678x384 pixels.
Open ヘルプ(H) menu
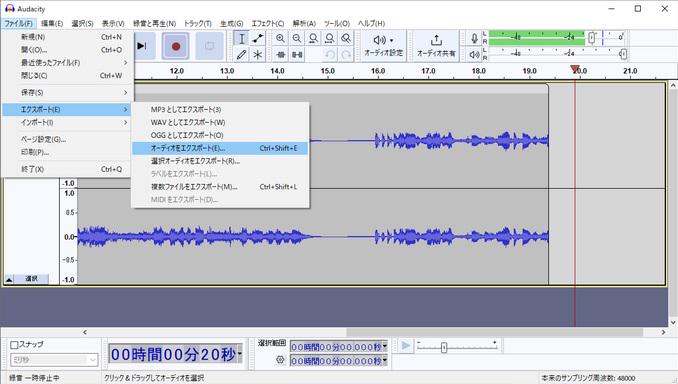pyautogui.click(x=371, y=23)
